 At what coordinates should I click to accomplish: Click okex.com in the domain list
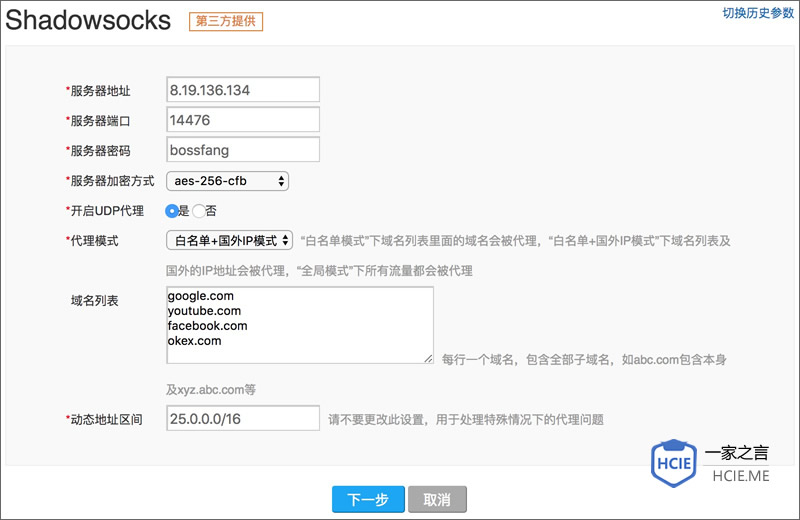point(194,340)
